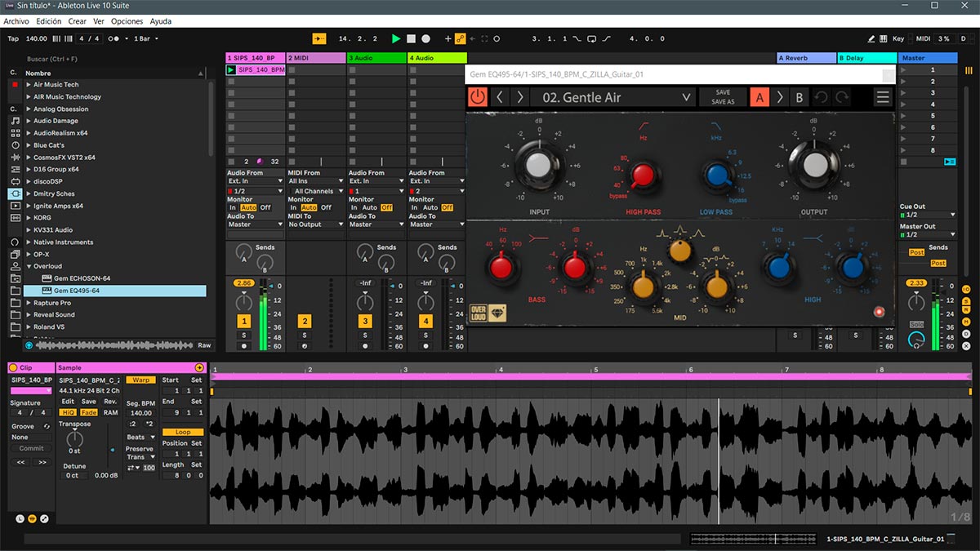Go to previous preset in EQ495
980x551 pixels.
[x=500, y=97]
